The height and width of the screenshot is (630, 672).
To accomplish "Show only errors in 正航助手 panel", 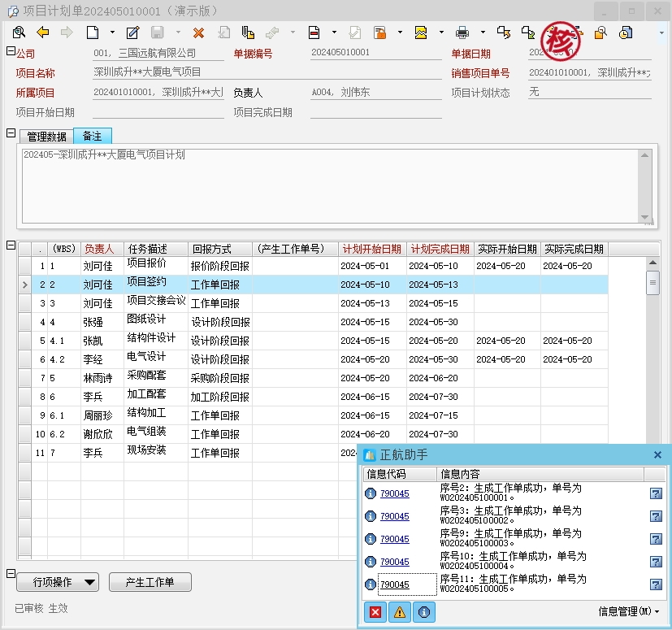I will pos(375,612).
